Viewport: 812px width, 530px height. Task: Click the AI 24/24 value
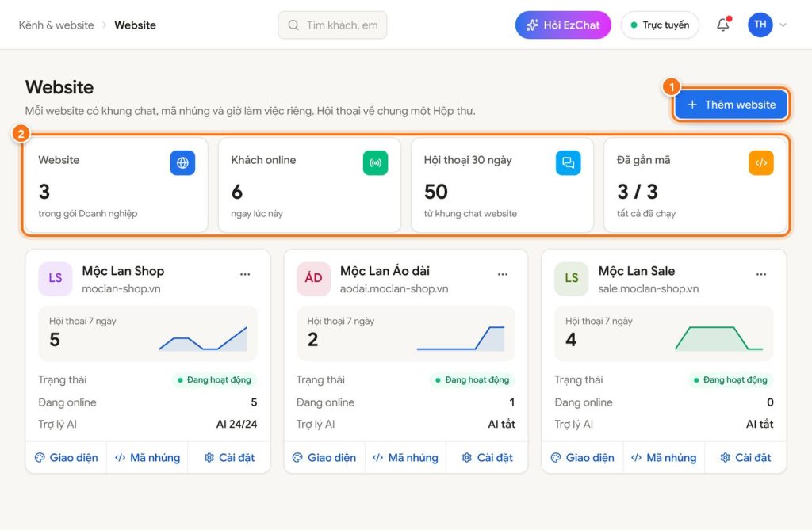point(236,425)
